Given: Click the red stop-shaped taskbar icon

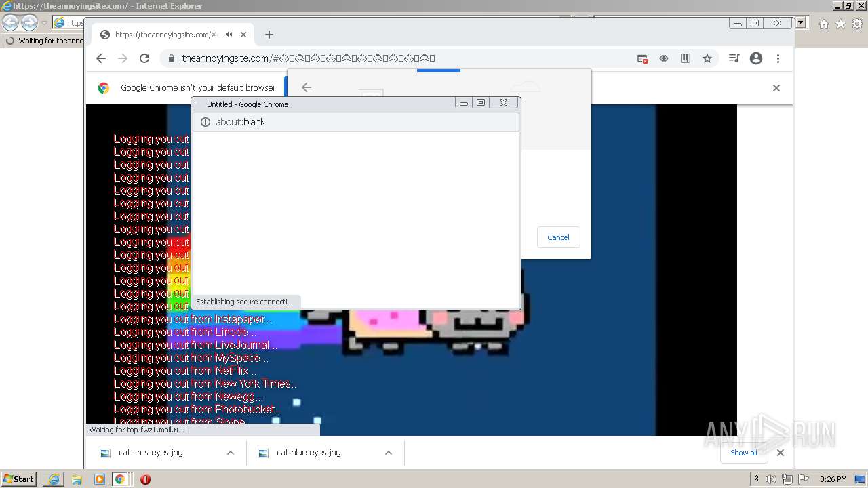Looking at the screenshot, I should coord(145,479).
